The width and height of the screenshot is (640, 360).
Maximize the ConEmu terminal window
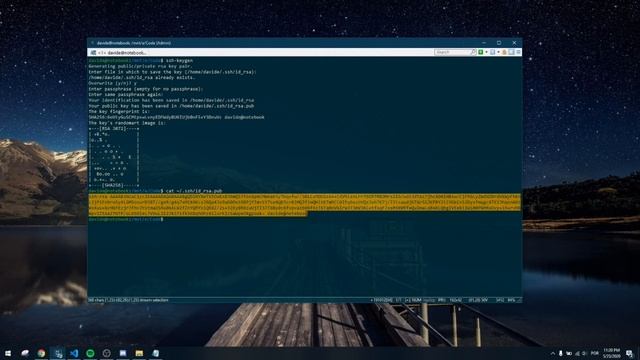coord(499,43)
